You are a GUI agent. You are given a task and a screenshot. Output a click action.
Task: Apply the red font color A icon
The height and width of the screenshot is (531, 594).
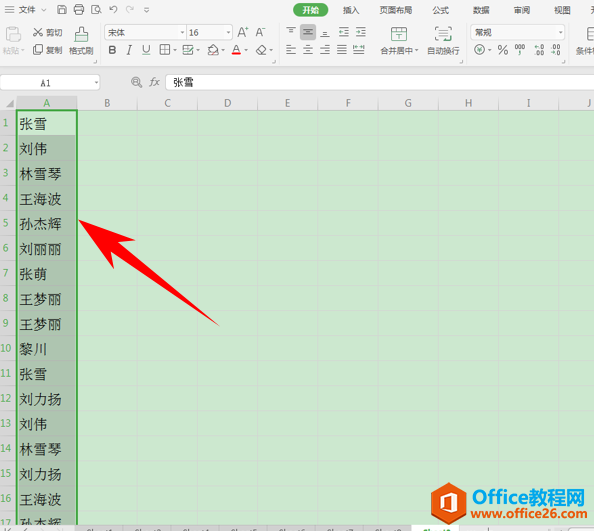[236, 50]
